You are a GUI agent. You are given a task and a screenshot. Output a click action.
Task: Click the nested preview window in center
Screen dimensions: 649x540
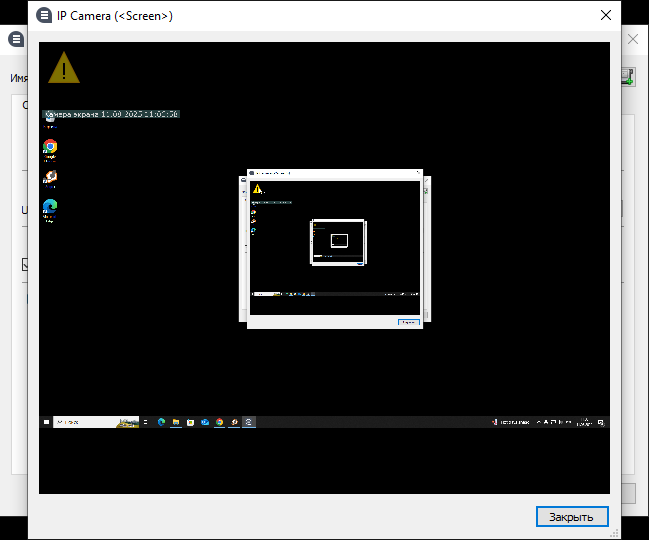tap(335, 245)
